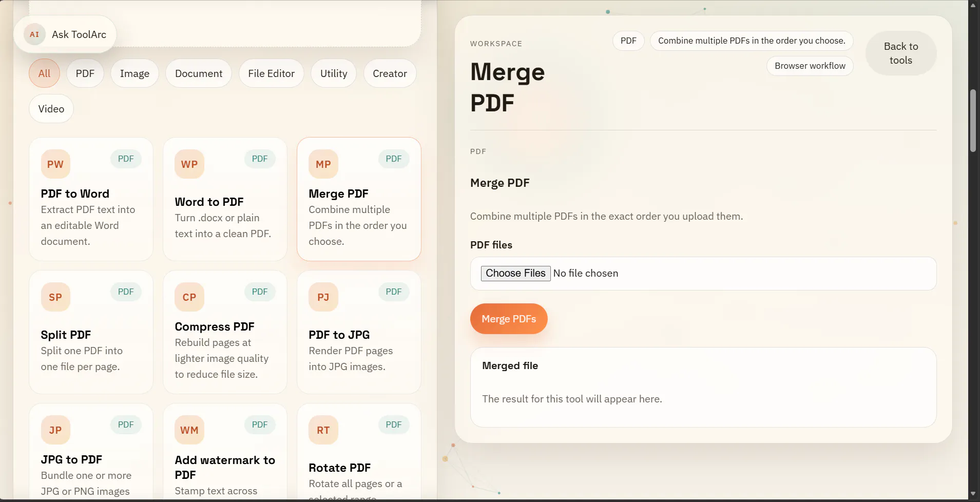Filter tools by Document category
Screen dimensions: 980x502
[199, 73]
